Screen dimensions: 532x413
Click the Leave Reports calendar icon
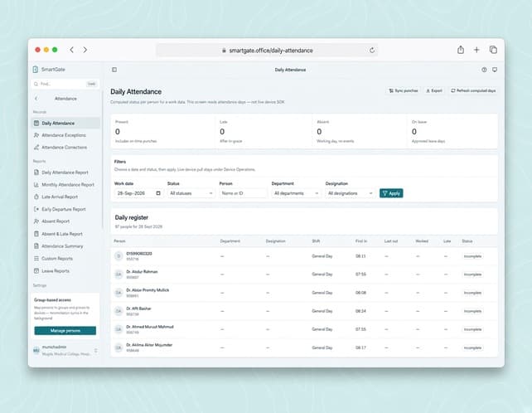[36, 270]
